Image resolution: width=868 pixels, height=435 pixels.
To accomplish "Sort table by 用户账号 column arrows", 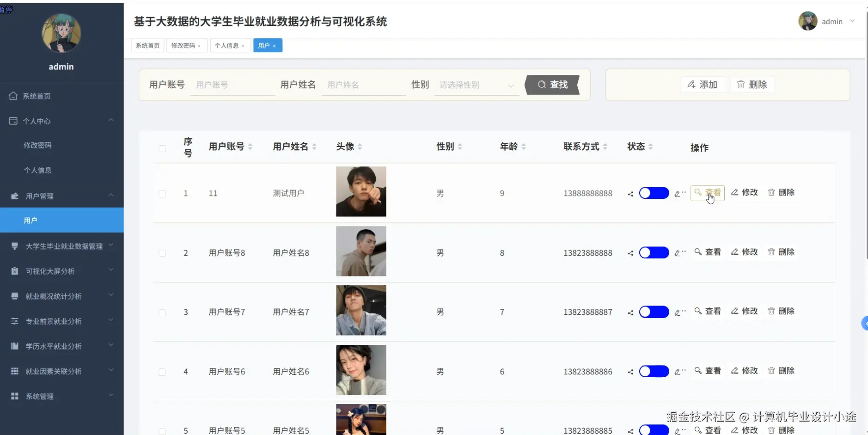I will pyautogui.click(x=250, y=147).
